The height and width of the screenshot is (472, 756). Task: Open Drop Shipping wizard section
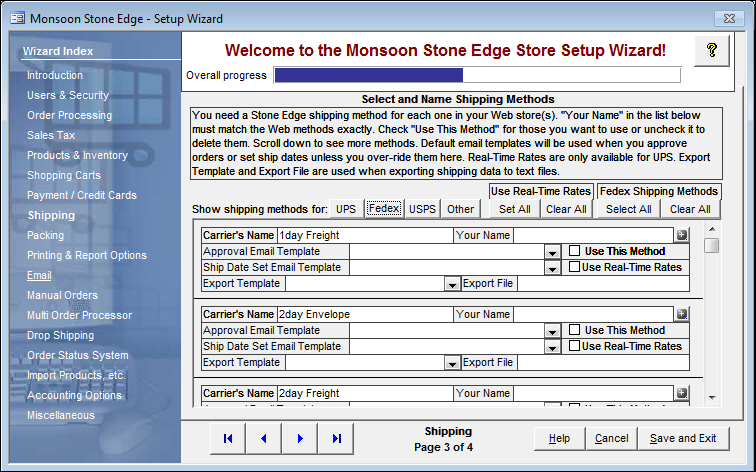point(60,335)
